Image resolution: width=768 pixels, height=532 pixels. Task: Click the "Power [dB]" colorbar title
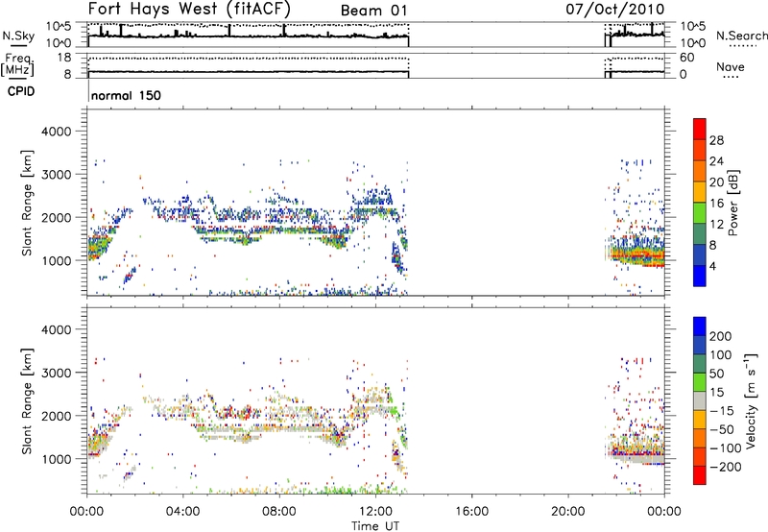[732, 203]
